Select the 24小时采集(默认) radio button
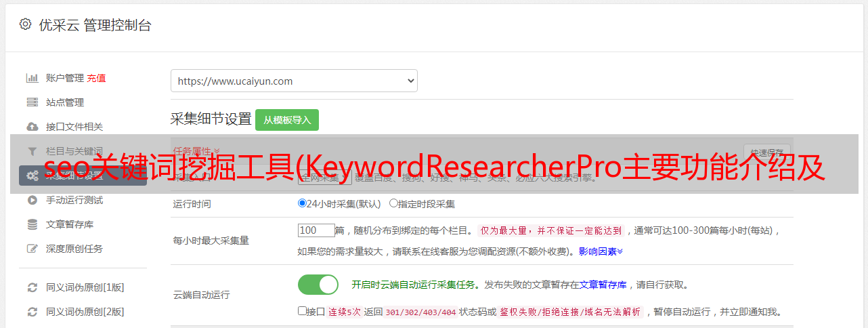This screenshot has width=868, height=328. pos(303,203)
